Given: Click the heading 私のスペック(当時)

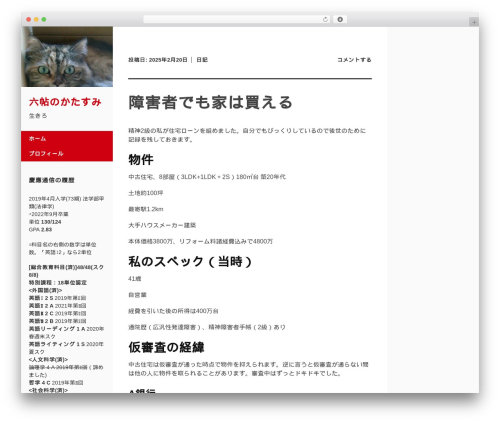Looking at the screenshot, I should point(190,261).
